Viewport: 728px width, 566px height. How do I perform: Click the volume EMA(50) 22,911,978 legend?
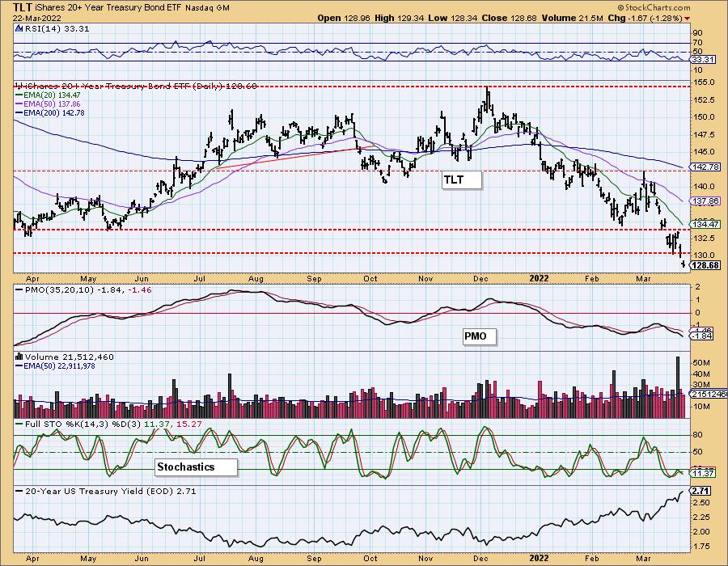(x=55, y=366)
